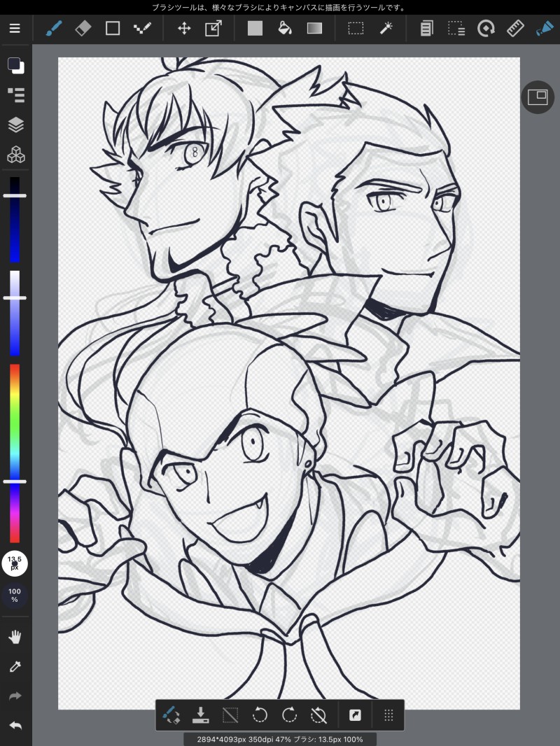The image size is (560, 746).
Task: Click the rotate canvas icon in top toolbar
Action: (x=486, y=29)
